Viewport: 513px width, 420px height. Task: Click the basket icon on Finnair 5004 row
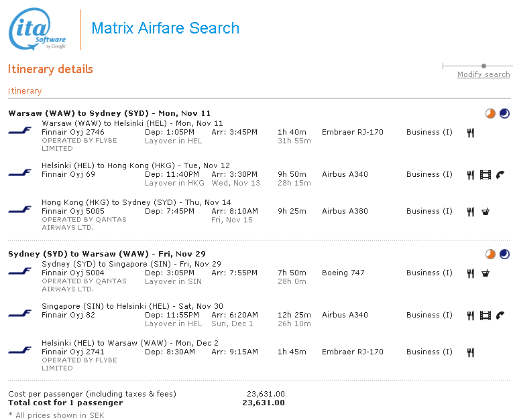(486, 273)
